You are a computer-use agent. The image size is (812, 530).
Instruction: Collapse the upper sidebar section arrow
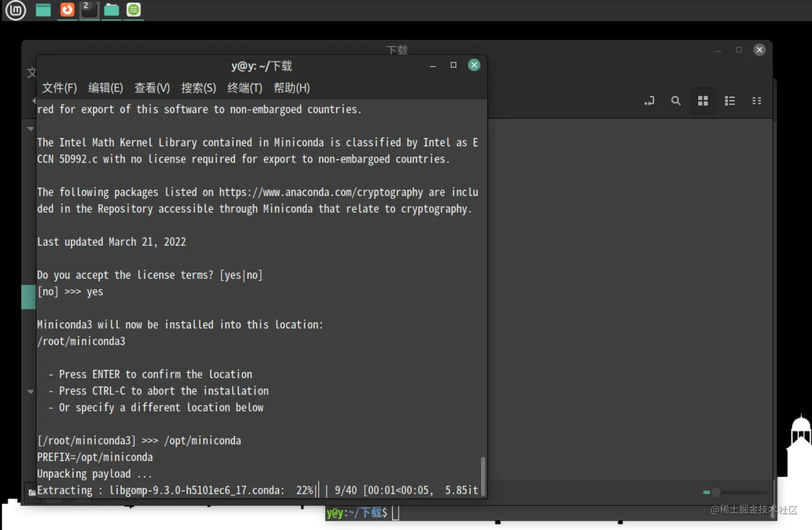[31, 129]
